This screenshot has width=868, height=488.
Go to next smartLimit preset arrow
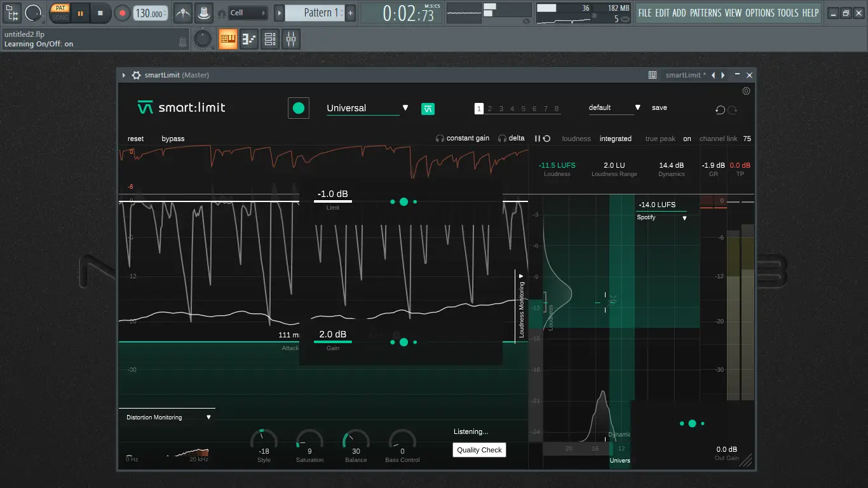(x=722, y=75)
